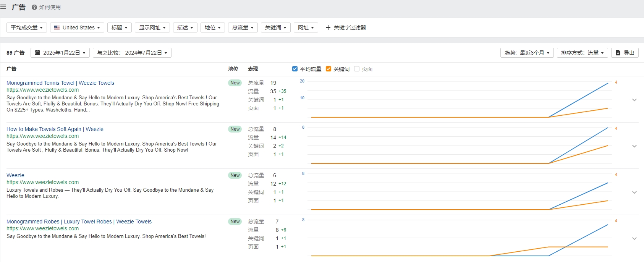This screenshot has height=262, width=644.
Task: Click the 关键字过滤器 button
Action: (346, 27)
